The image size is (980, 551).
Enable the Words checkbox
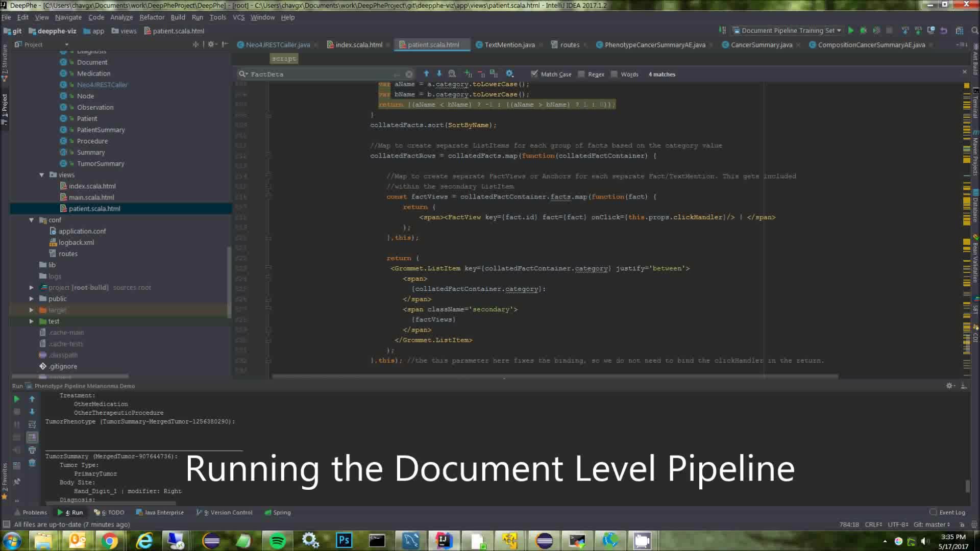coord(625,74)
